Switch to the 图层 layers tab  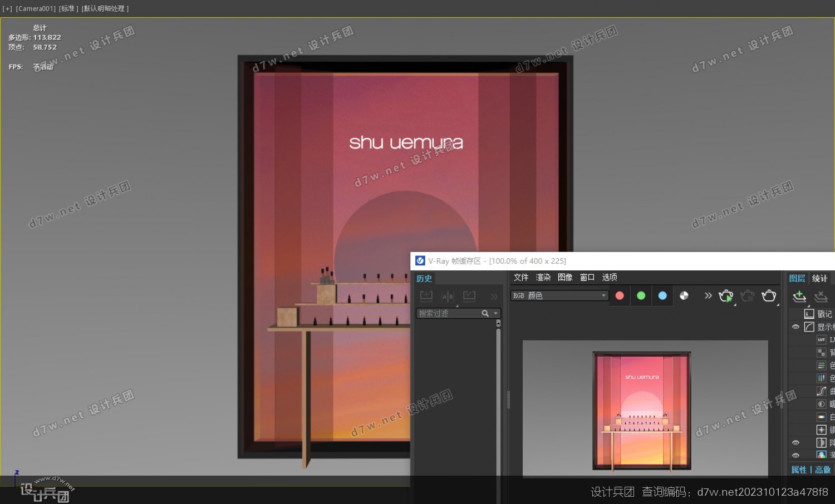tap(797, 278)
